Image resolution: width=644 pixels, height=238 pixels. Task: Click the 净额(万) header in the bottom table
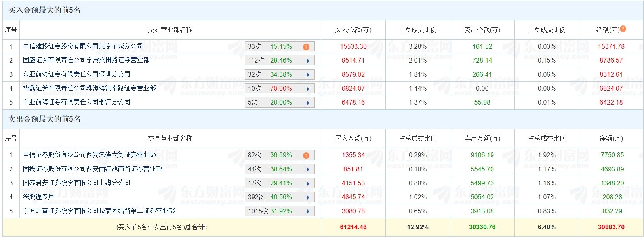click(611, 138)
